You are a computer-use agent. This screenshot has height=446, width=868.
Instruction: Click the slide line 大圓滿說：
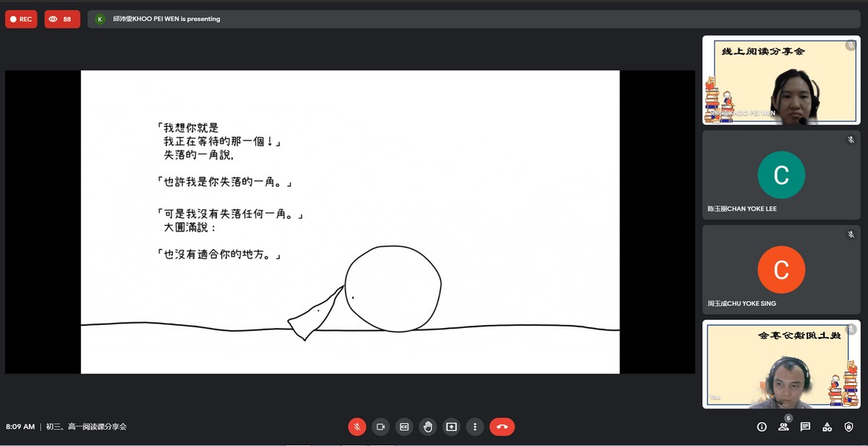click(190, 227)
